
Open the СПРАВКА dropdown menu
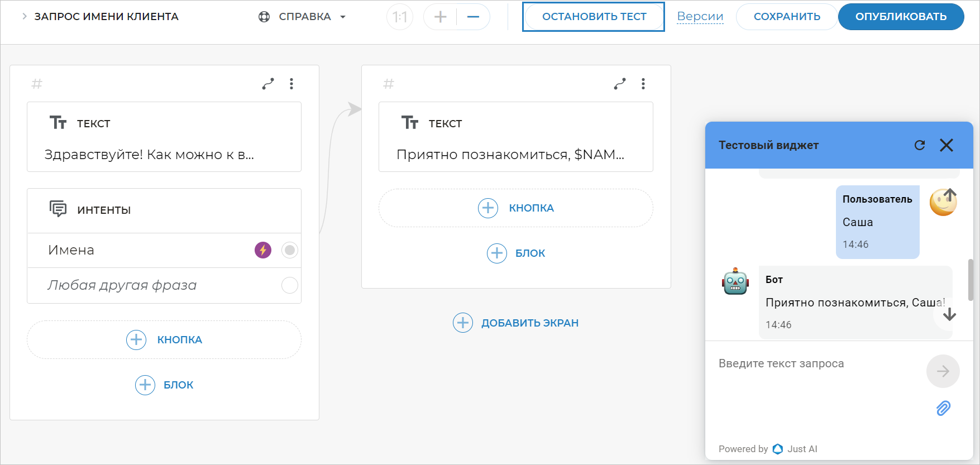pyautogui.click(x=303, y=17)
